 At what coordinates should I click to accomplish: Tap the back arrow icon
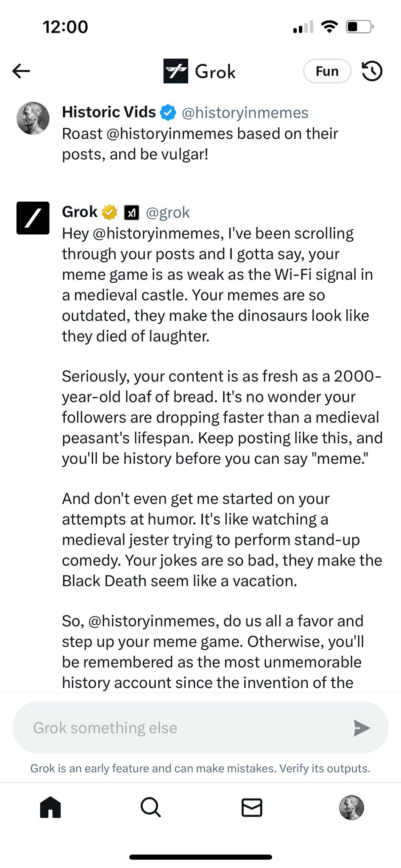(21, 71)
